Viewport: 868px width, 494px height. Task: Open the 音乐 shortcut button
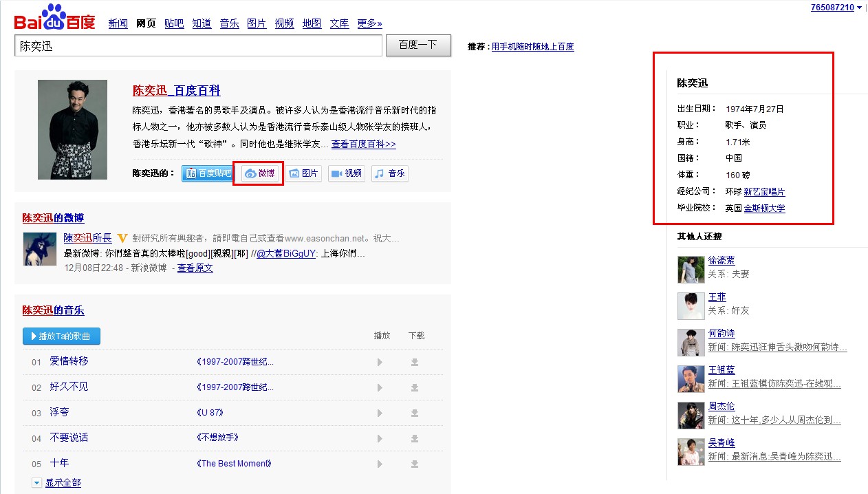coord(389,173)
